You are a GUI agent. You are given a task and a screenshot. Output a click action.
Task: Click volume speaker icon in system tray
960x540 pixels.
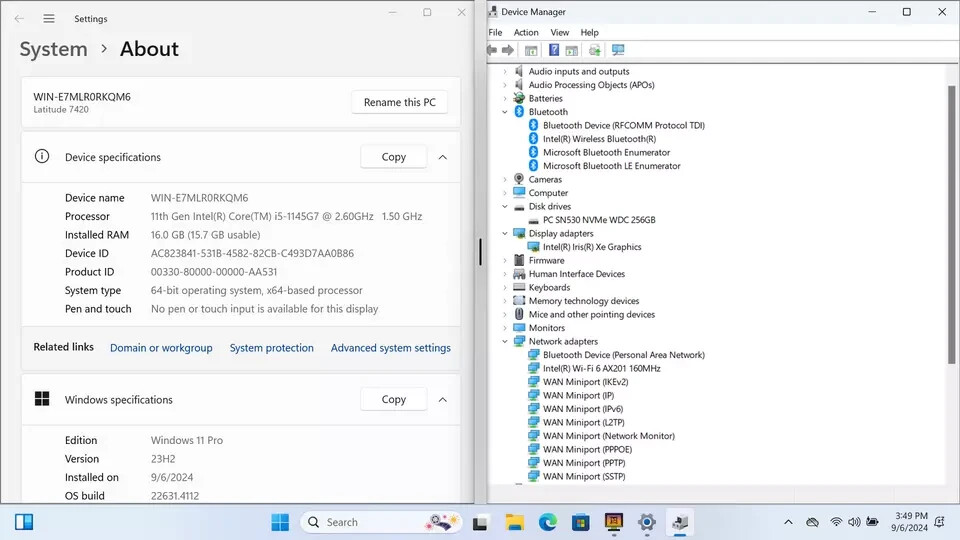click(854, 522)
